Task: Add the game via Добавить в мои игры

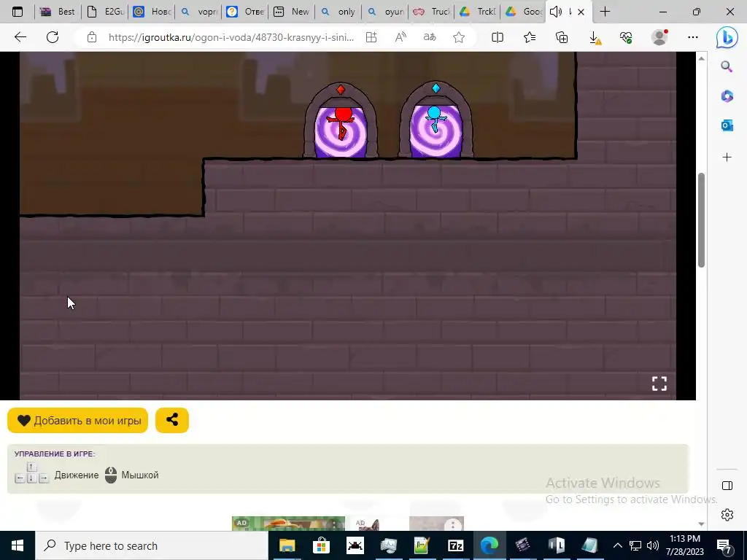Action: (x=77, y=421)
